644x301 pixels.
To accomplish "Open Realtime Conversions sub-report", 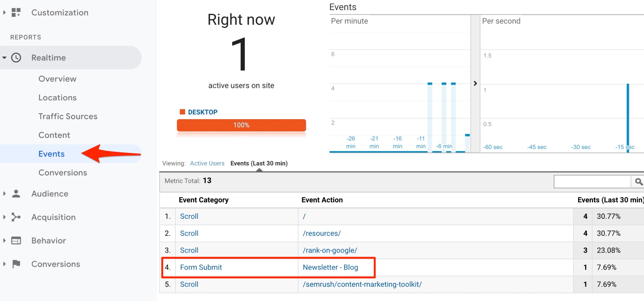I will click(x=63, y=173).
